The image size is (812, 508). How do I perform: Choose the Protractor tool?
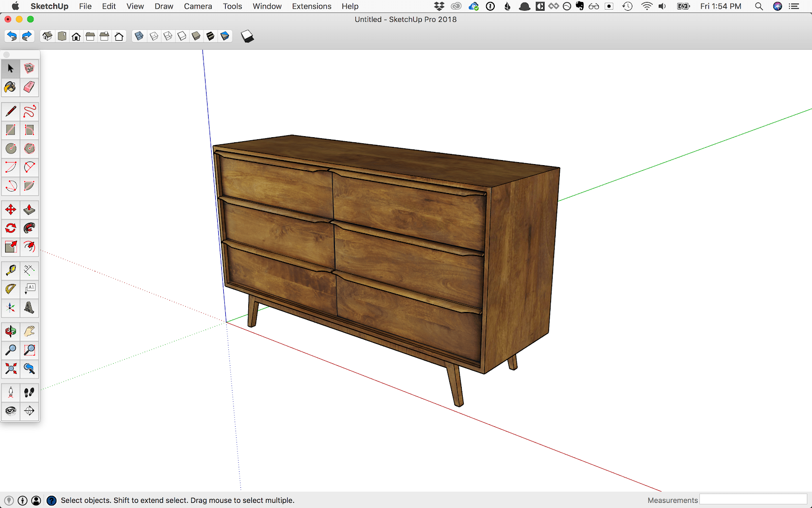[11, 289]
